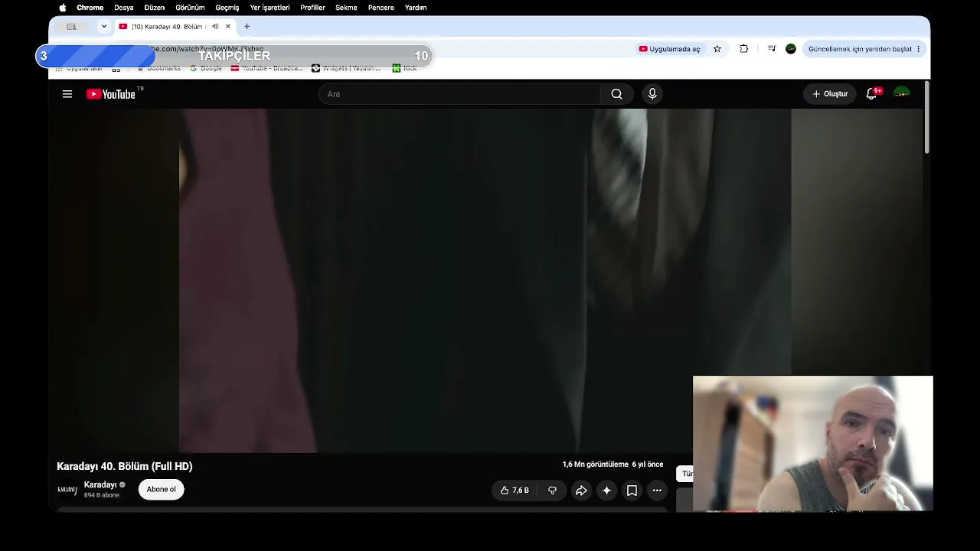Open the Chrome profile avatar
The height and width of the screenshot is (551, 980).
(x=791, y=49)
